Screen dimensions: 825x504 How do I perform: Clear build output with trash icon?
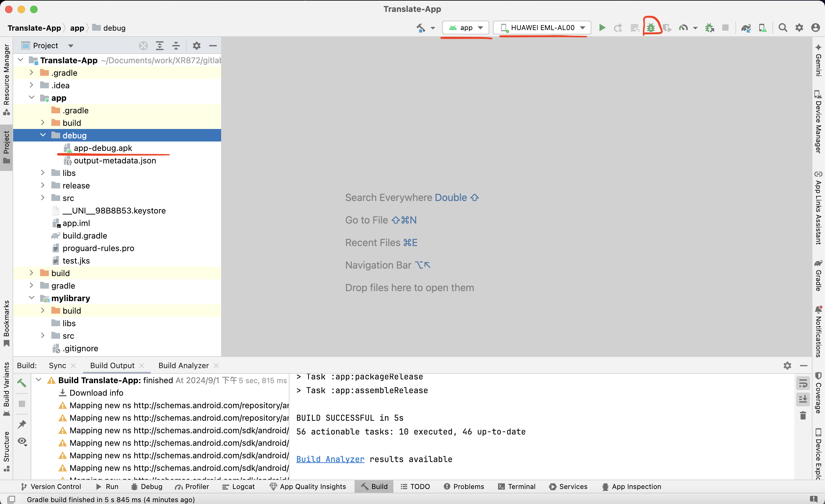pyautogui.click(x=803, y=416)
